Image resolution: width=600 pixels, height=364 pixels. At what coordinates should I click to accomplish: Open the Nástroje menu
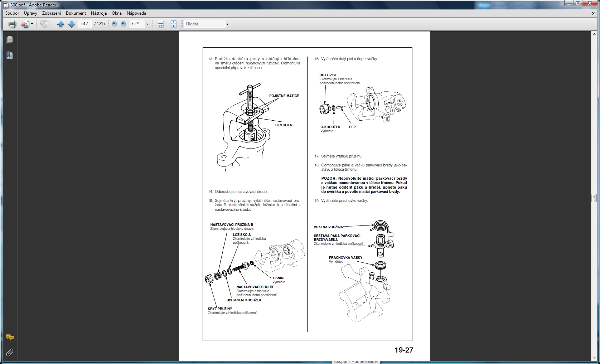pos(99,13)
